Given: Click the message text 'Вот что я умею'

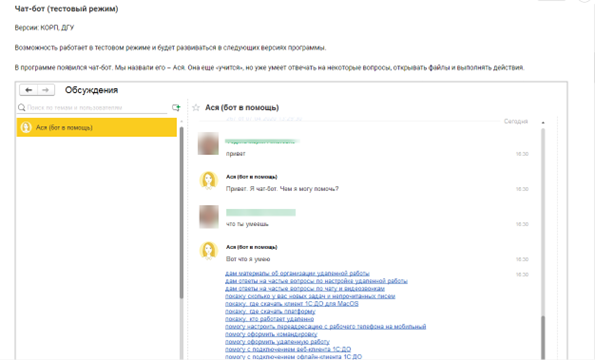Looking at the screenshot, I should 248,259.
